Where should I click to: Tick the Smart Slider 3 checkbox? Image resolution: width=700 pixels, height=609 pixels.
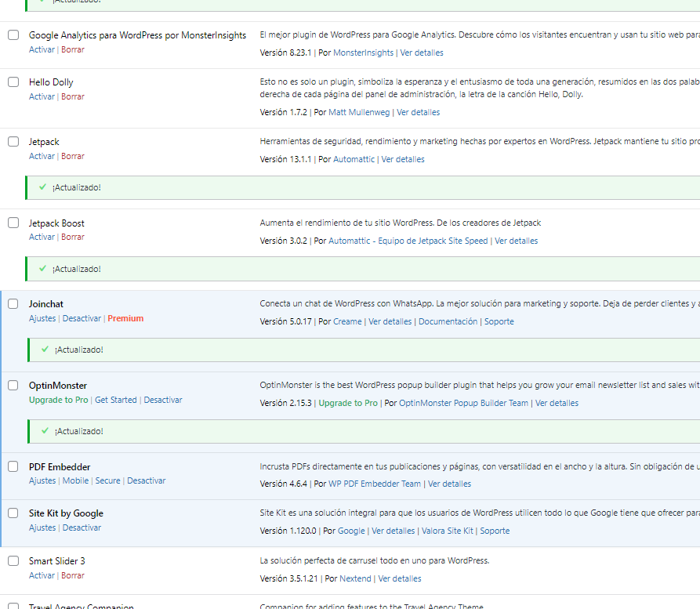13,560
